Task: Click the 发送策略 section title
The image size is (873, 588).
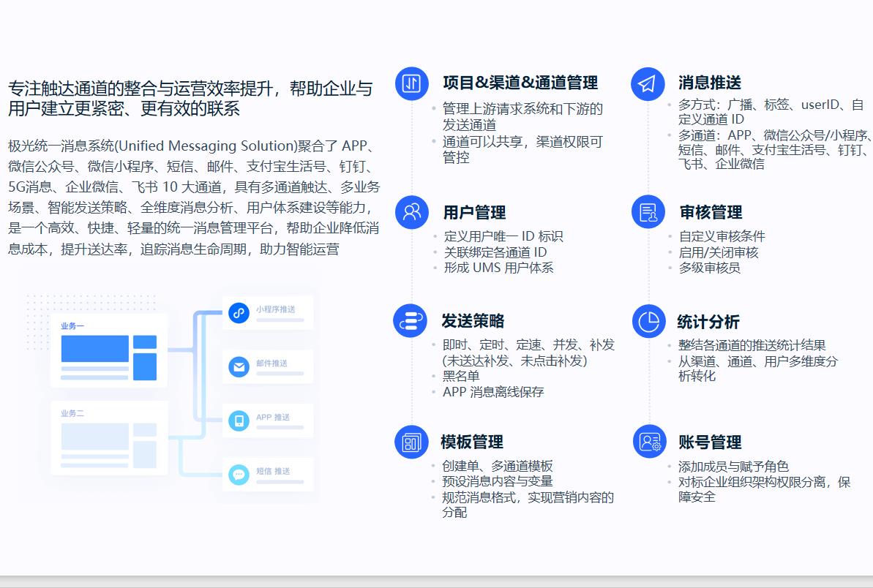Action: pyautogui.click(x=473, y=321)
